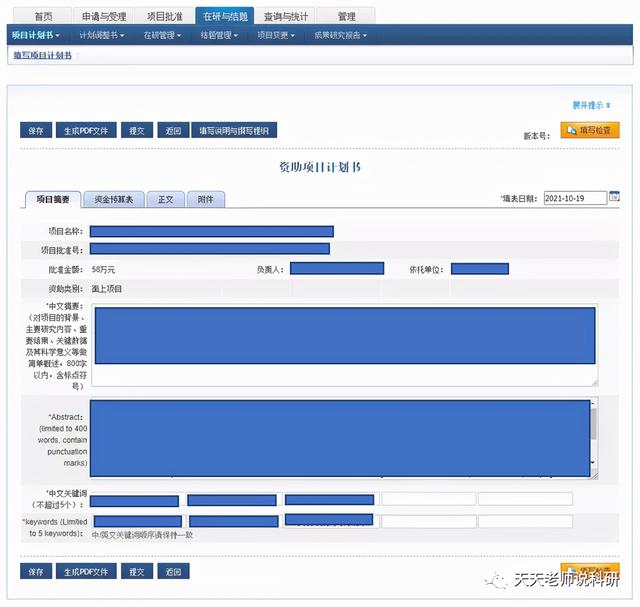Image resolution: width=640 pixels, height=607 pixels.
Task: Click the fourth 中文关键词 empty field
Action: (429, 499)
